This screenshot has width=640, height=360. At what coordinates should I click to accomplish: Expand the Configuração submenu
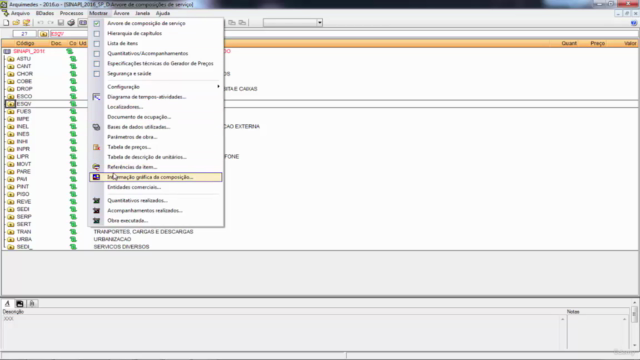(156, 87)
